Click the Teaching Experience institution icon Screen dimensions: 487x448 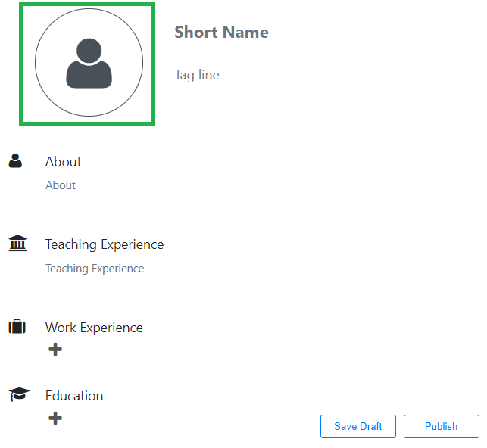(x=17, y=244)
